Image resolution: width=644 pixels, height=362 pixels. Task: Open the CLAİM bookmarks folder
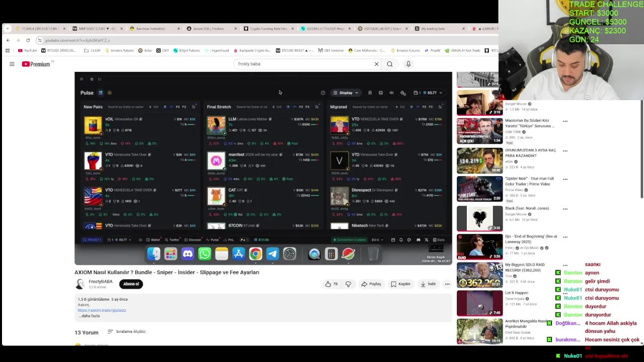pyautogui.click(x=92, y=50)
